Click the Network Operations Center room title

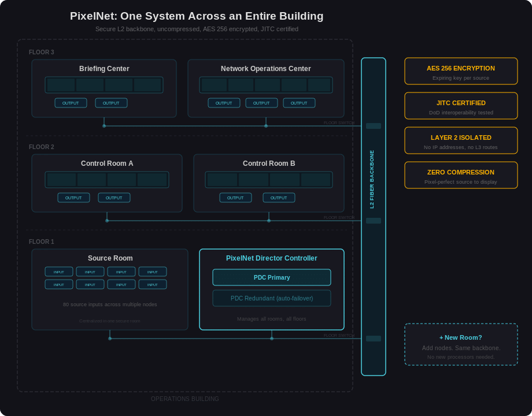[x=265, y=69]
